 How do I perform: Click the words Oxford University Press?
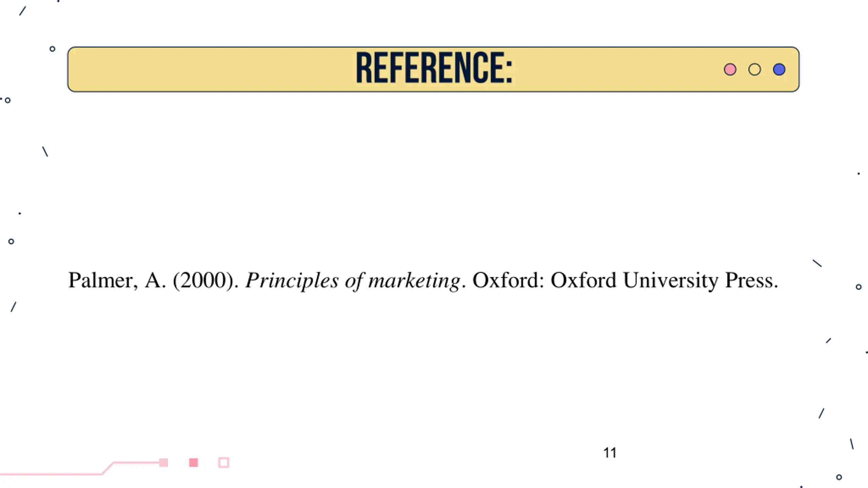point(664,281)
